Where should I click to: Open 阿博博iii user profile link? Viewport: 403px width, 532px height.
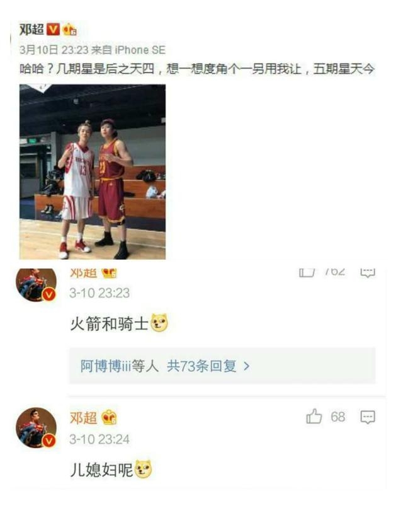pos(105,366)
